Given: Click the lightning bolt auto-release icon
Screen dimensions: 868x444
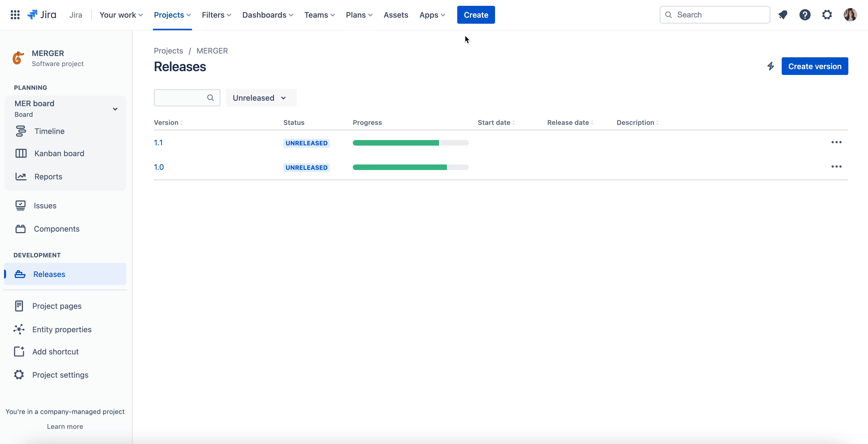Looking at the screenshot, I should point(771,66).
